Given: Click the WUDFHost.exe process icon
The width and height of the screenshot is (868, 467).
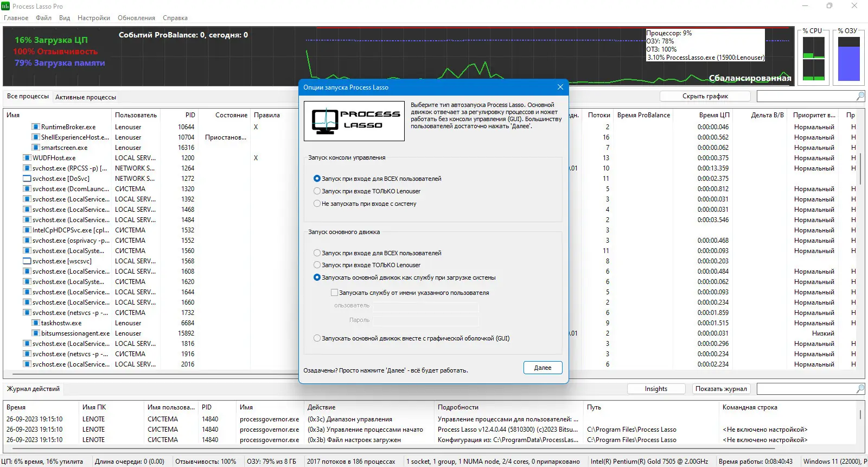Looking at the screenshot, I should [x=27, y=158].
